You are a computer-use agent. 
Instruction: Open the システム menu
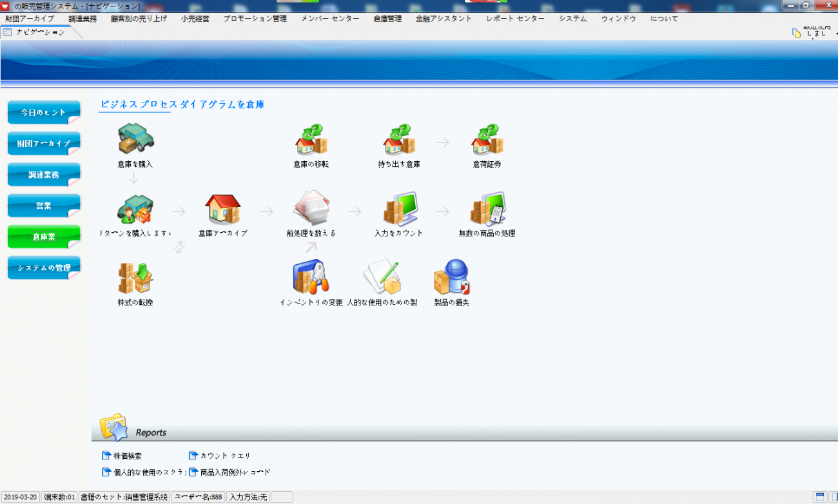[573, 19]
